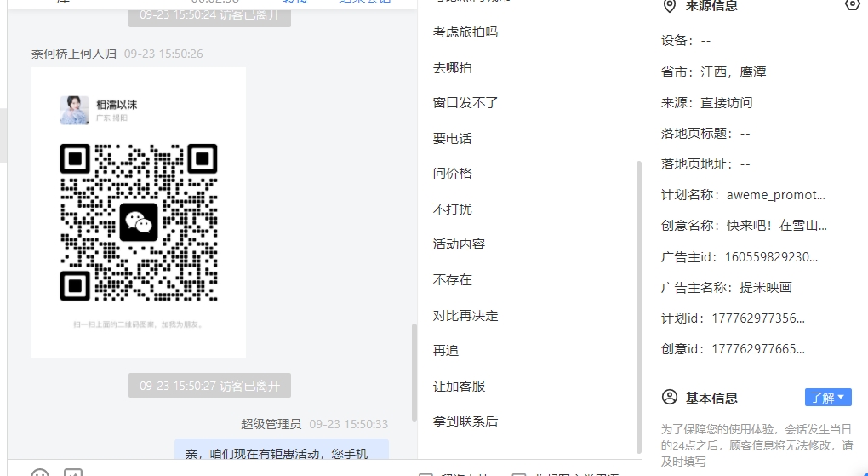Image resolution: width=868 pixels, height=476 pixels.
Task: Click the location pin icon beside 来源信息
Action: 669,6
